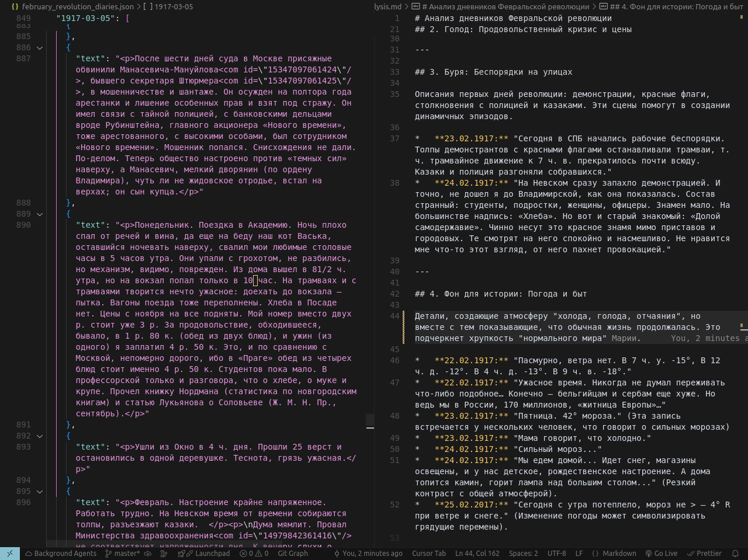Switch git branch via master* indicator
The width and height of the screenshot is (748, 560).
[x=123, y=554]
